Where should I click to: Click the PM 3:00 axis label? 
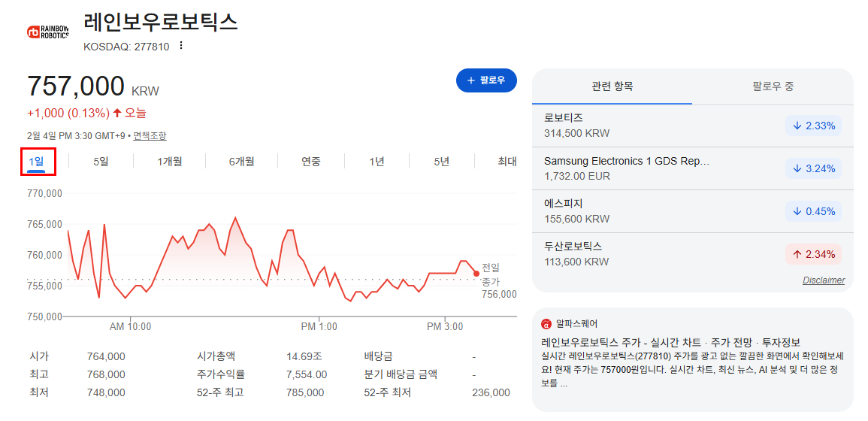click(x=445, y=327)
